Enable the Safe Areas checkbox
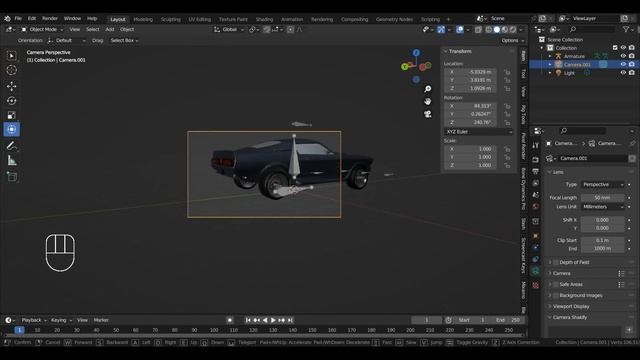 coord(556,284)
